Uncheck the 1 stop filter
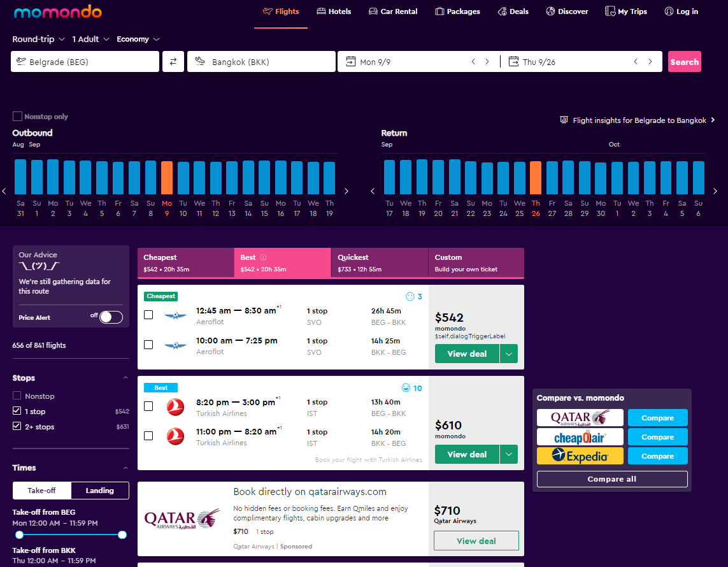Viewport: 728px width, 567px height. pos(17,411)
